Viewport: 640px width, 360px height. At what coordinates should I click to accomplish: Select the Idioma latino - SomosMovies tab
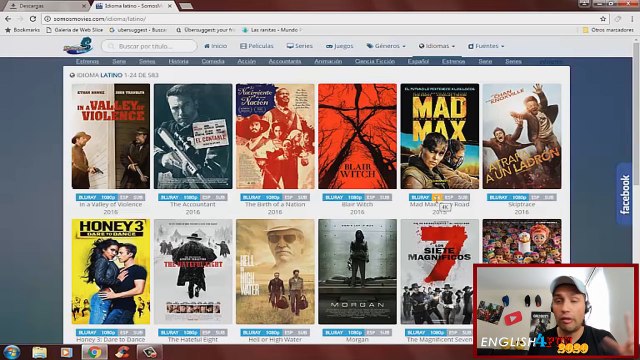coord(134,6)
